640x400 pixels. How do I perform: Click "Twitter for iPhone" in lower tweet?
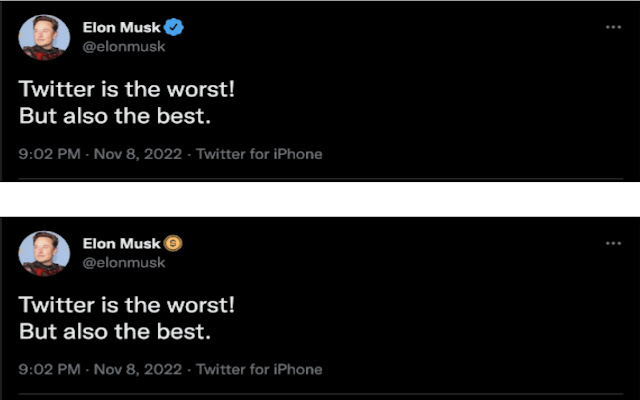click(259, 370)
